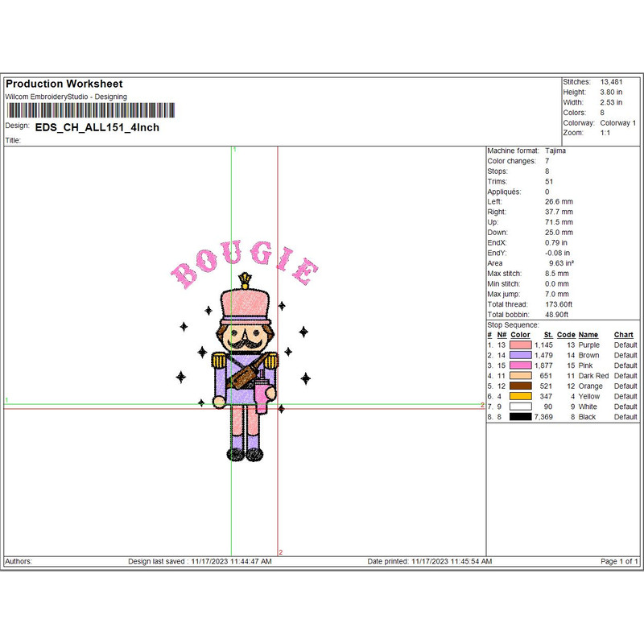
Task: Click the Colorway 1 value
Action: click(x=617, y=123)
